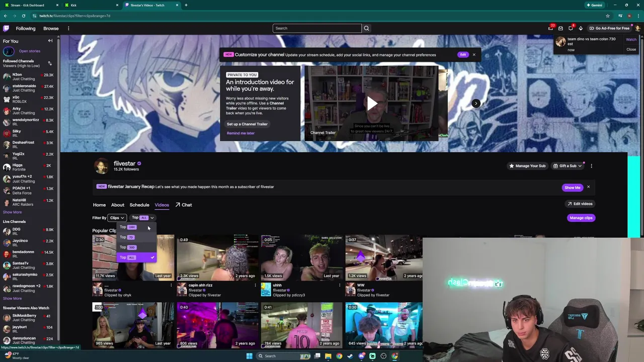644x362 pixels.
Task: Click the Edit button on customize banner
Action: [x=463, y=54]
